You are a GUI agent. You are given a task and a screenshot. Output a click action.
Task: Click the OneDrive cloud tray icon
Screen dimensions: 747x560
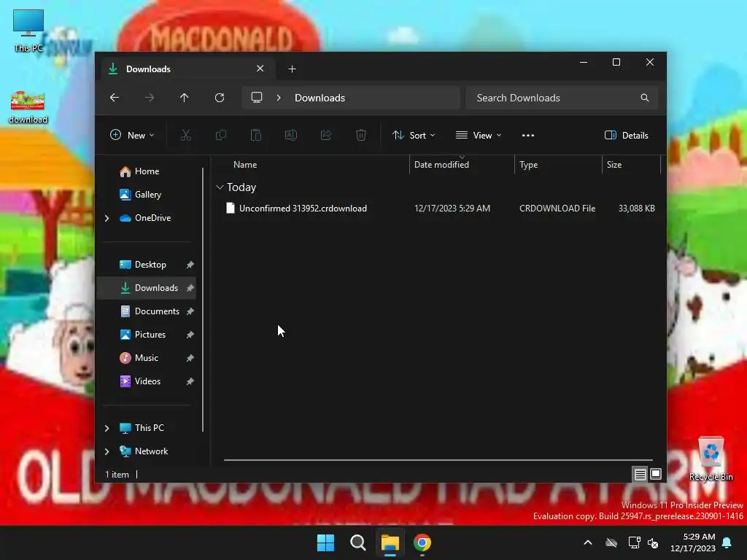pos(611,542)
